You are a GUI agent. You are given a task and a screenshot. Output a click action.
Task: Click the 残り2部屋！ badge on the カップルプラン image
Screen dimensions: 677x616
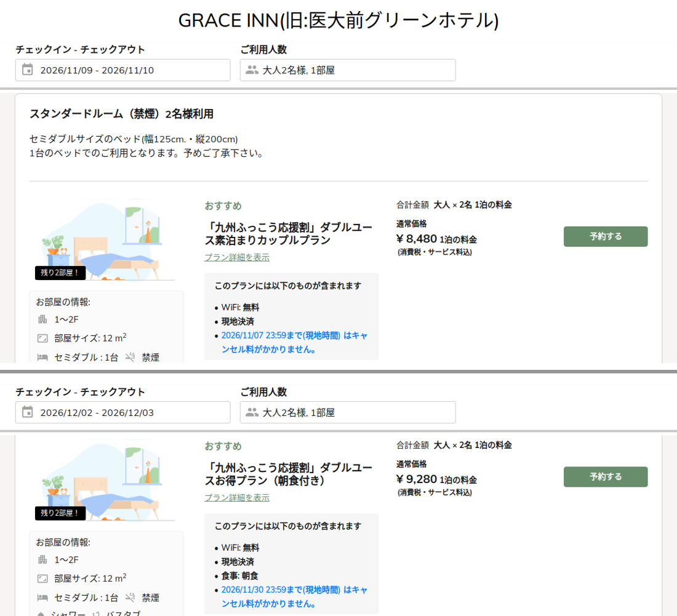coord(60,273)
